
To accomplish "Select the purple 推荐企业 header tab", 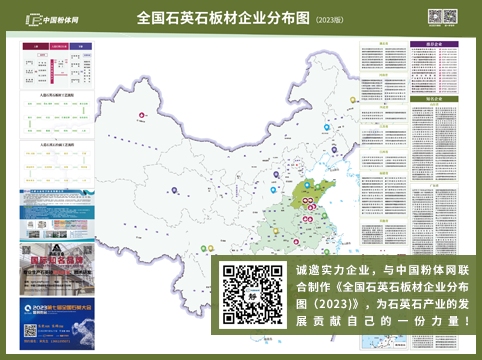I will click(x=434, y=44).
